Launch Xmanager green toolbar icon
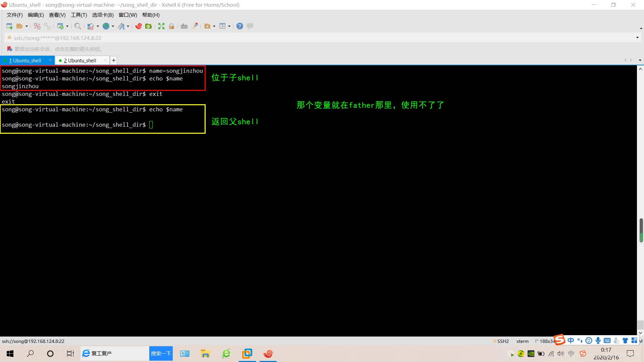Viewport: 644px width, 362px height. (149, 26)
